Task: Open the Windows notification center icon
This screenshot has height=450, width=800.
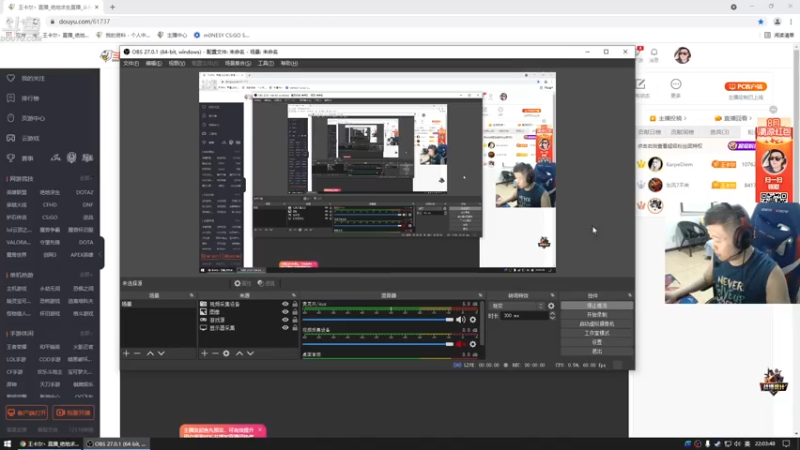Action: click(787, 444)
